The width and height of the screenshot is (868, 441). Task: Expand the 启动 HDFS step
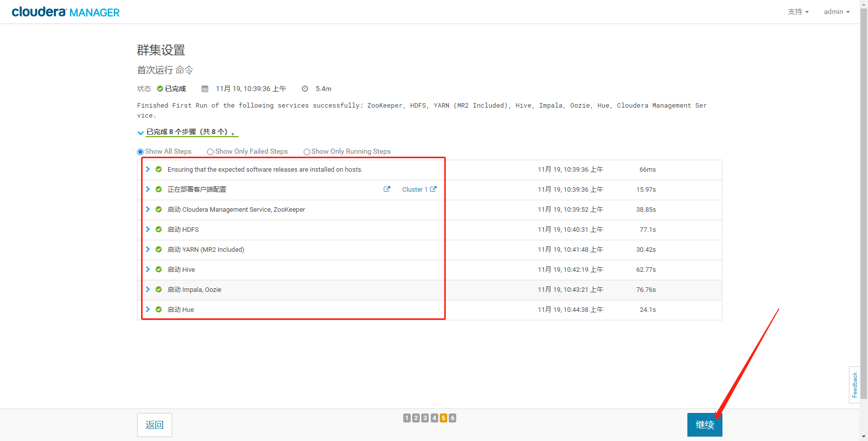[148, 229]
